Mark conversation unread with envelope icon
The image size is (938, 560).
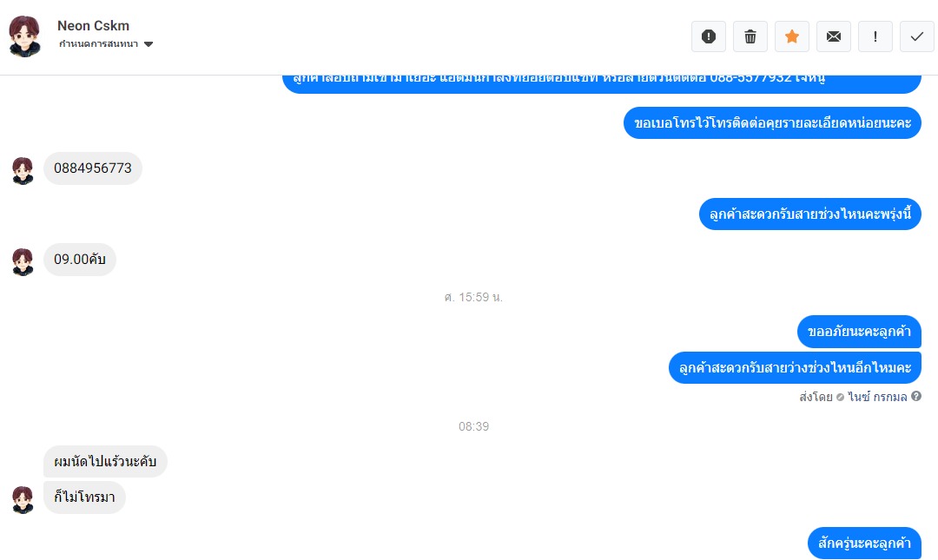(833, 36)
